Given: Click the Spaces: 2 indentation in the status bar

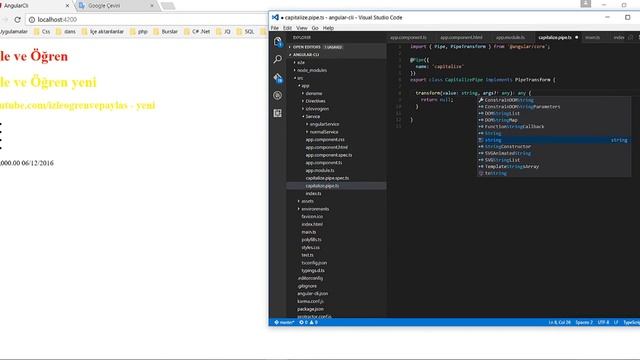Looking at the screenshot, I should tap(584, 322).
